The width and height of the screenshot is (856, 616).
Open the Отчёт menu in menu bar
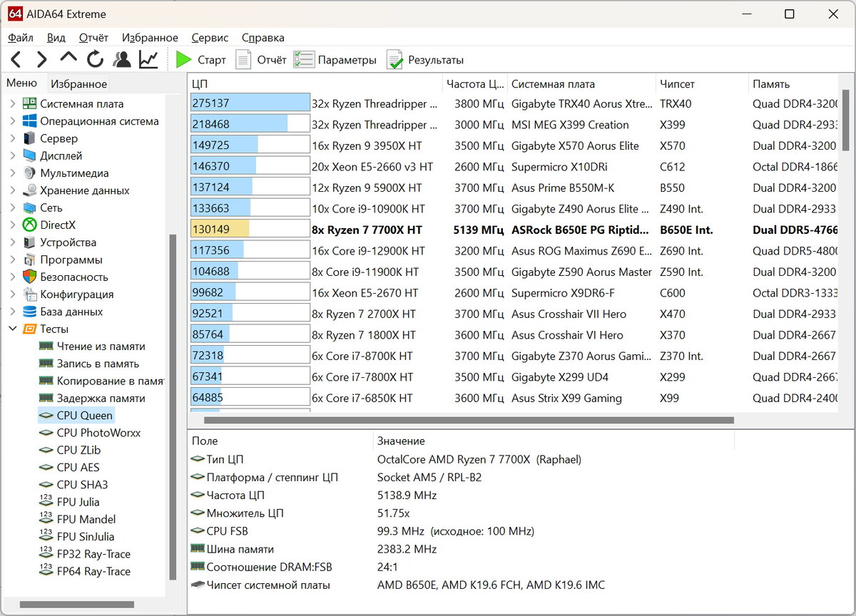94,38
